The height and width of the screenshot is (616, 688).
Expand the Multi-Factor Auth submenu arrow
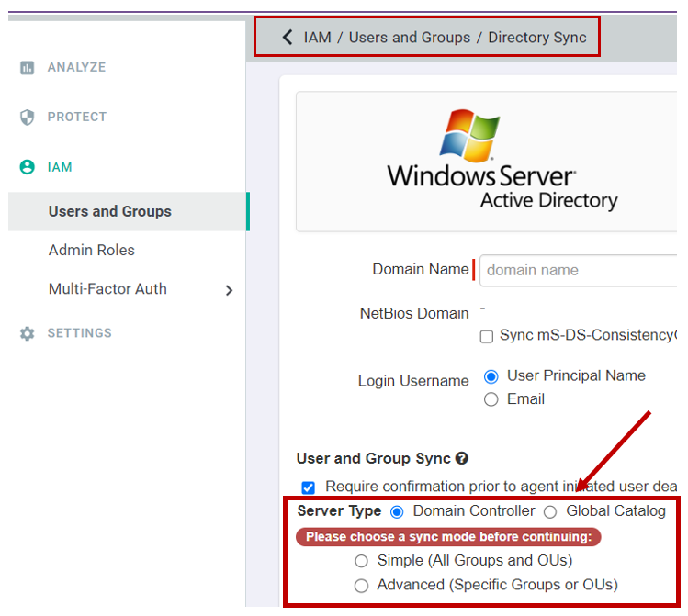coord(229,290)
